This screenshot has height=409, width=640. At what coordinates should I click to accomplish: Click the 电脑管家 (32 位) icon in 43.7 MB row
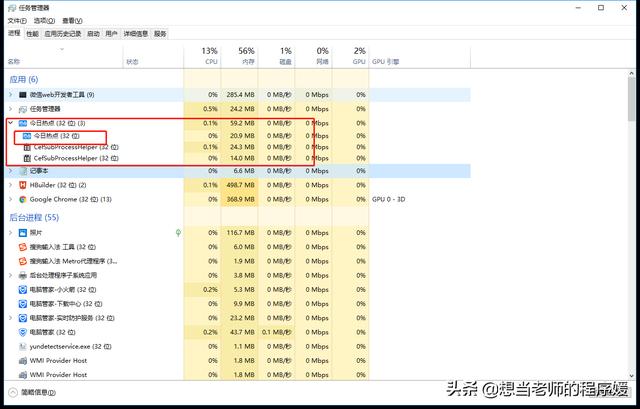(23, 332)
